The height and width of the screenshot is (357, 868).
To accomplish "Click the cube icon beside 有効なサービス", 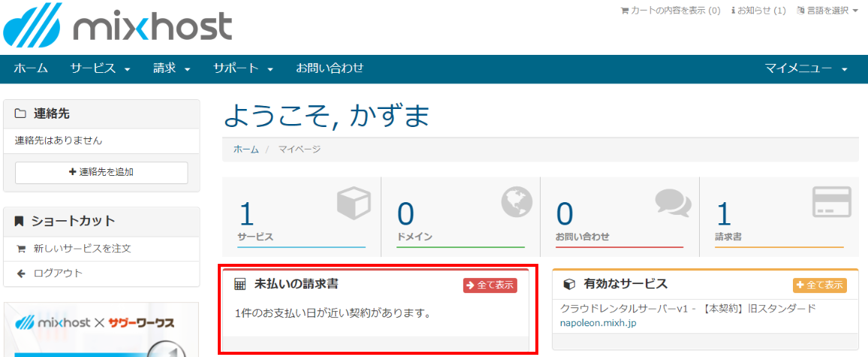I will pos(569,285).
